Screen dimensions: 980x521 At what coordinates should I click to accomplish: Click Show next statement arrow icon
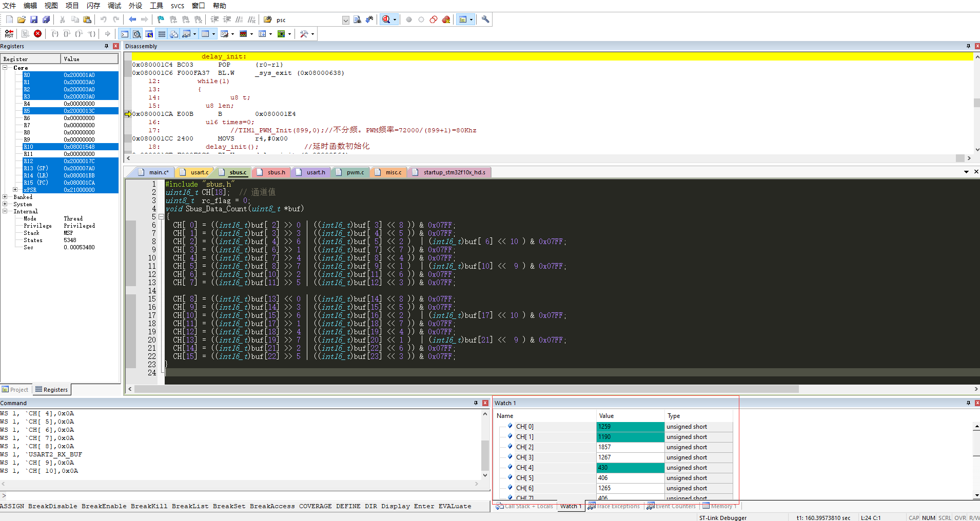(x=107, y=34)
